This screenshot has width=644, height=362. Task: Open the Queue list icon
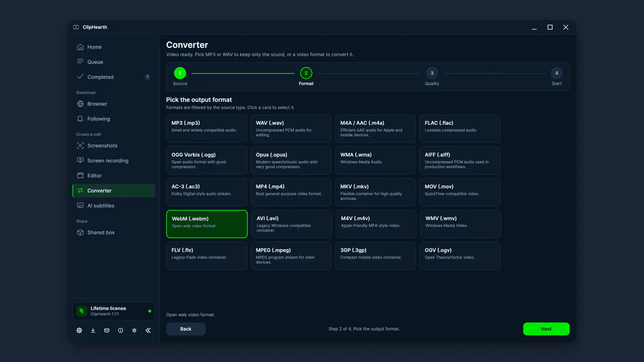80,61
